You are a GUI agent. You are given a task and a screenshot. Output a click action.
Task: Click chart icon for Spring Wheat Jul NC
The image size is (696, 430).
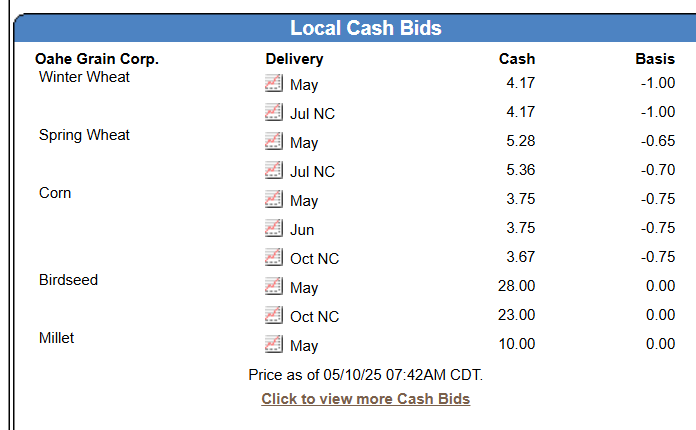tap(274, 171)
